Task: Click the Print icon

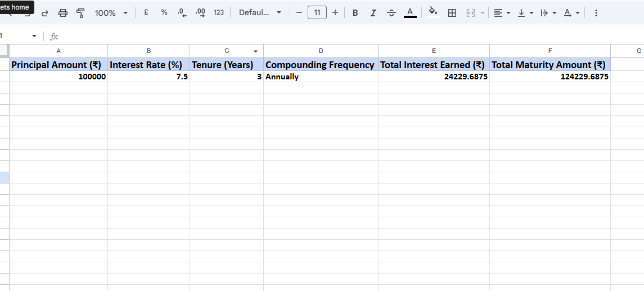Action: click(63, 13)
